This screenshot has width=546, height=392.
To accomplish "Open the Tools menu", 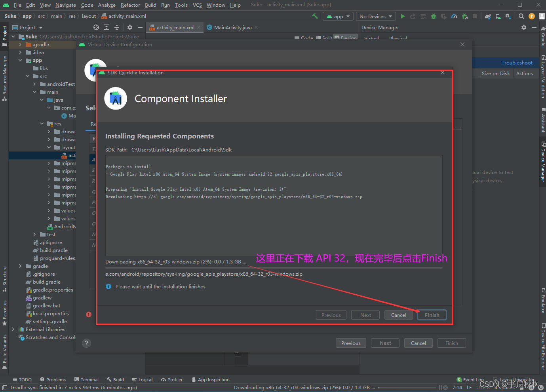I will pos(181,5).
